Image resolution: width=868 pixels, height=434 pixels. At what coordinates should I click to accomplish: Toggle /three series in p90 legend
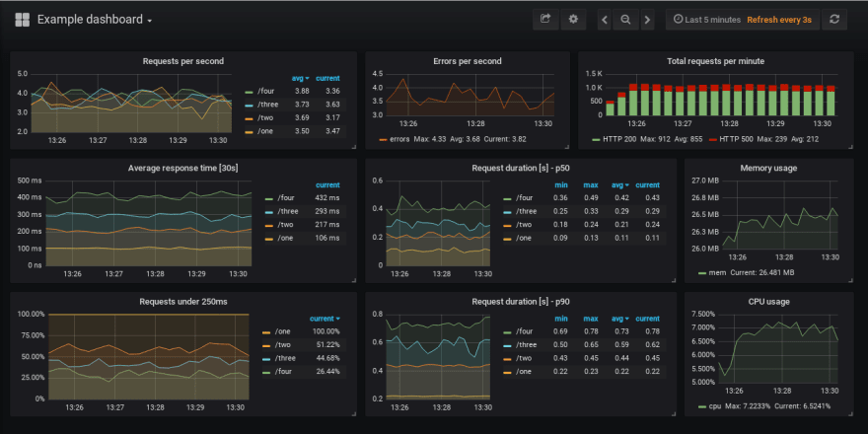pyautogui.click(x=526, y=345)
